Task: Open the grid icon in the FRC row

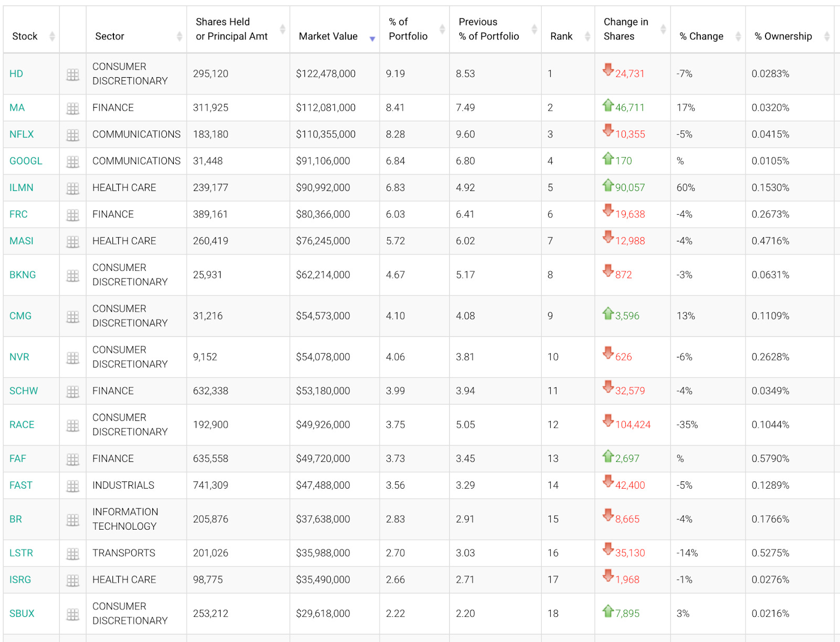Action: (73, 215)
